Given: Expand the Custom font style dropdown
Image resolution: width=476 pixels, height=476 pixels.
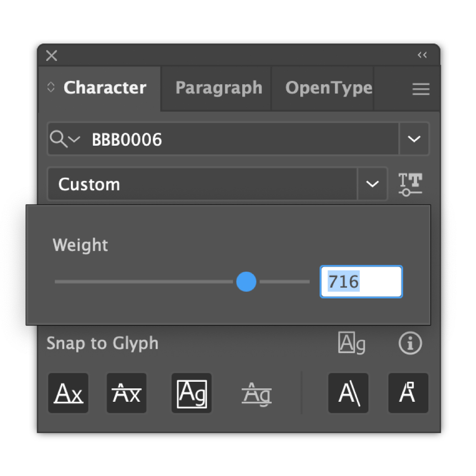Looking at the screenshot, I should tap(372, 184).
